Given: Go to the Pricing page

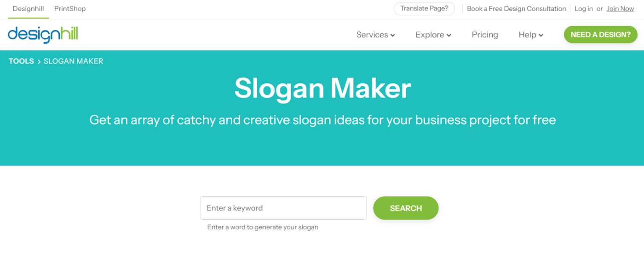Looking at the screenshot, I should (485, 35).
